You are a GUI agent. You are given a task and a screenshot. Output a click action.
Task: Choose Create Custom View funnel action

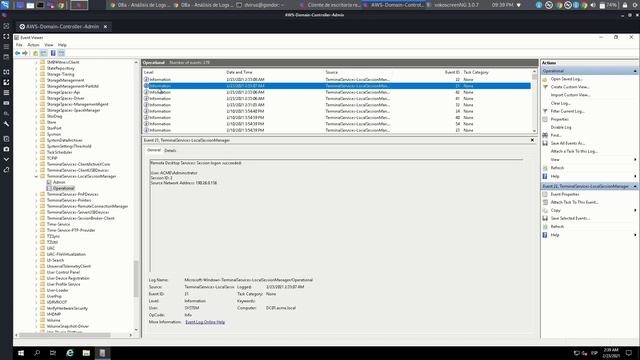(x=570, y=87)
